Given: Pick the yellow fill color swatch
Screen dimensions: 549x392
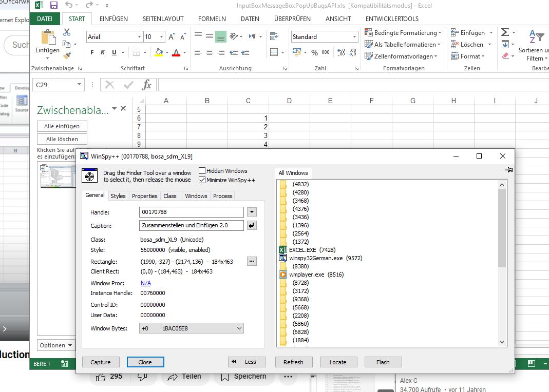Looking at the screenshot, I should [159, 52].
